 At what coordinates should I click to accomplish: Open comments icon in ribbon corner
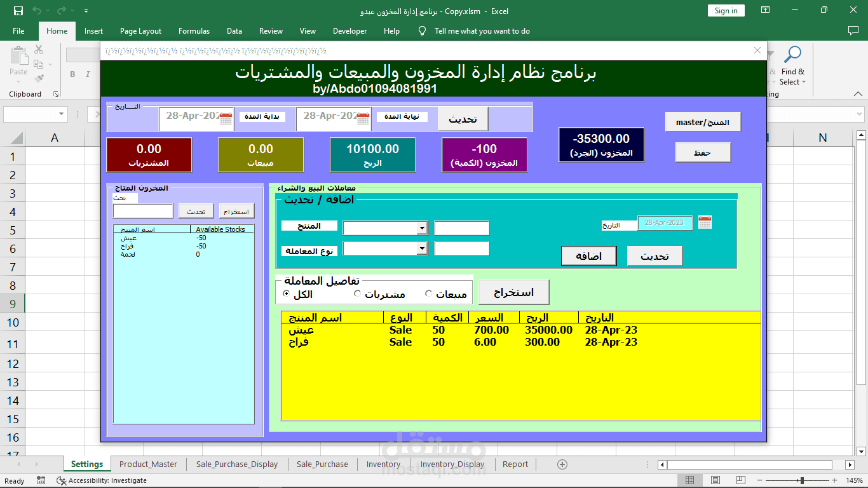853,30
